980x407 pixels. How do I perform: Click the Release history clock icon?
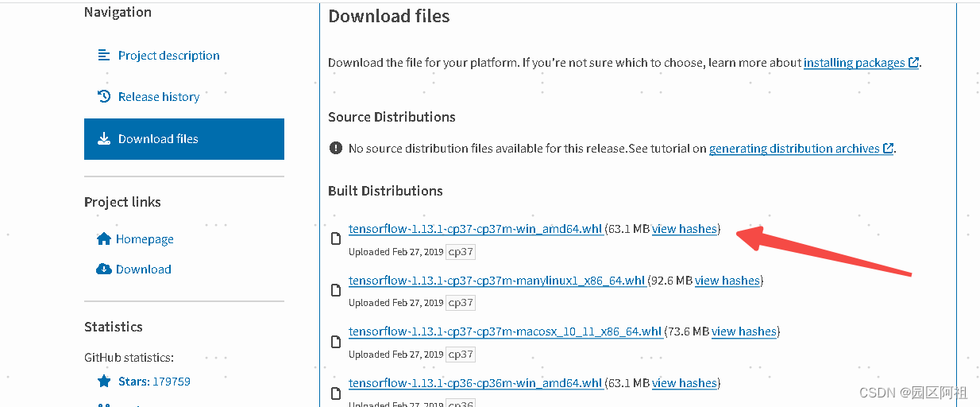[x=104, y=97]
